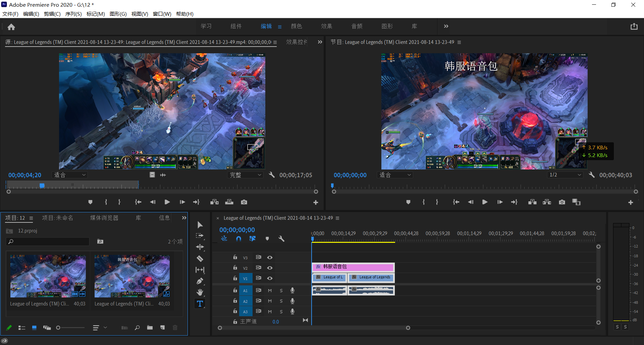
Task: Toggle insert sequences as nests button
Action: (x=224, y=239)
